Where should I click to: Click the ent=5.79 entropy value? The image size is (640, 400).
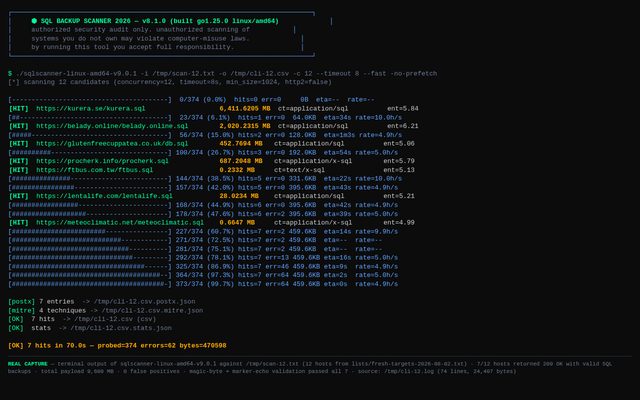[x=399, y=161]
